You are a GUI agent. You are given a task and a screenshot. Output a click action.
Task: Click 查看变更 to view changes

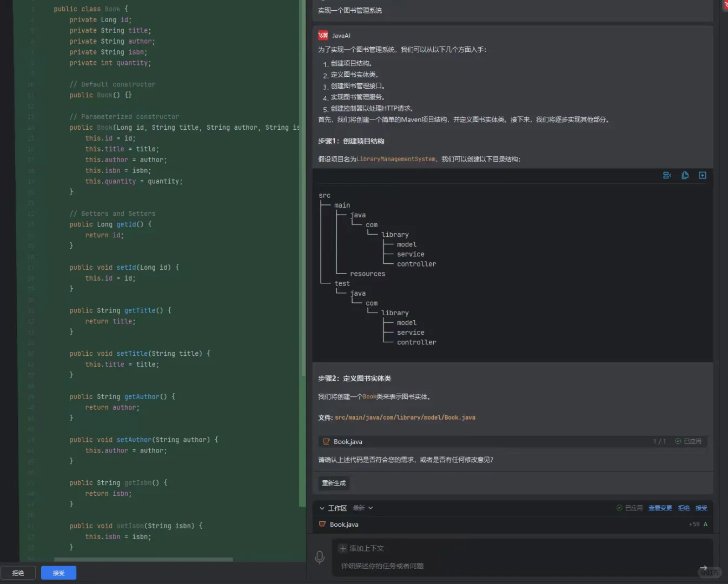[660, 508]
